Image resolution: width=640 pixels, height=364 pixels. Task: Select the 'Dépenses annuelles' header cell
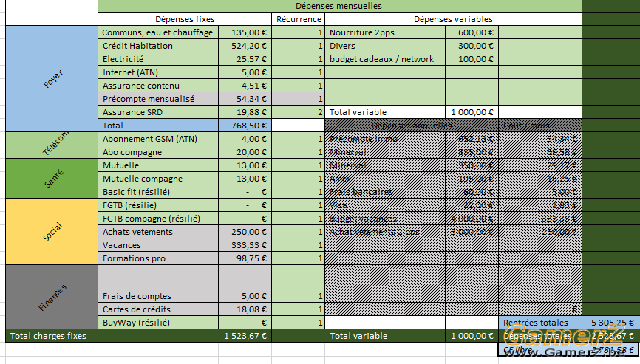tap(412, 126)
